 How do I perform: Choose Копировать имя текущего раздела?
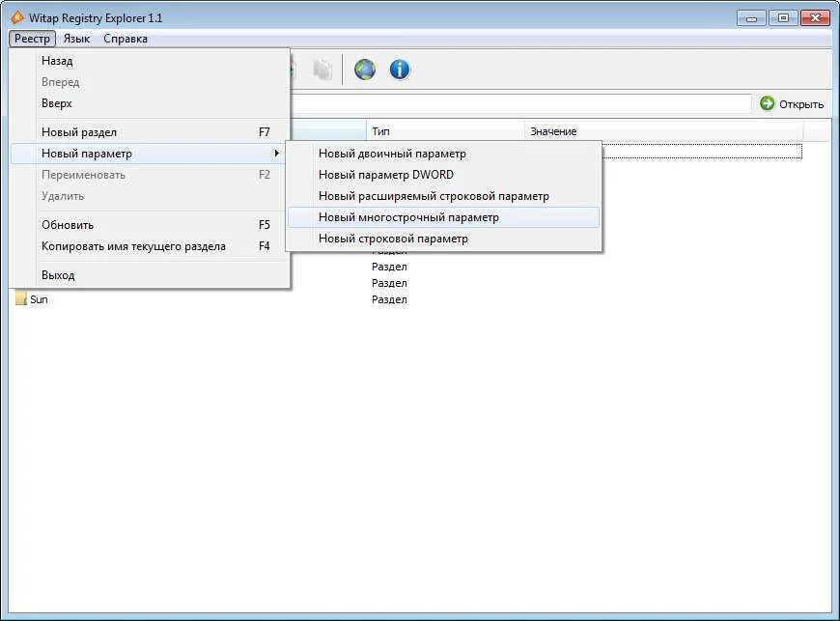150,246
